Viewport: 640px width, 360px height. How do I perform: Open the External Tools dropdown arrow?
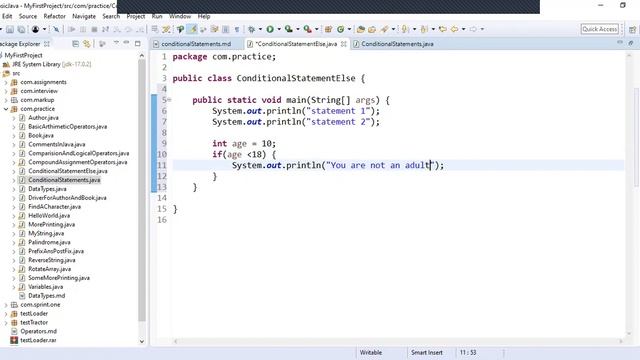coord(316,29)
